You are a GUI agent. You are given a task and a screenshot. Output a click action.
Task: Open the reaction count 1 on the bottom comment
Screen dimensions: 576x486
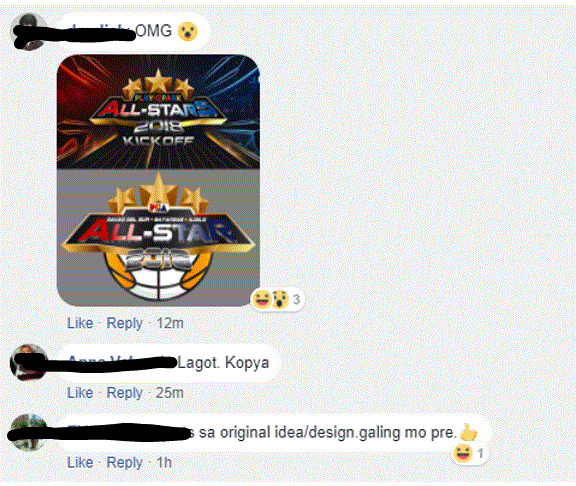coord(480,453)
